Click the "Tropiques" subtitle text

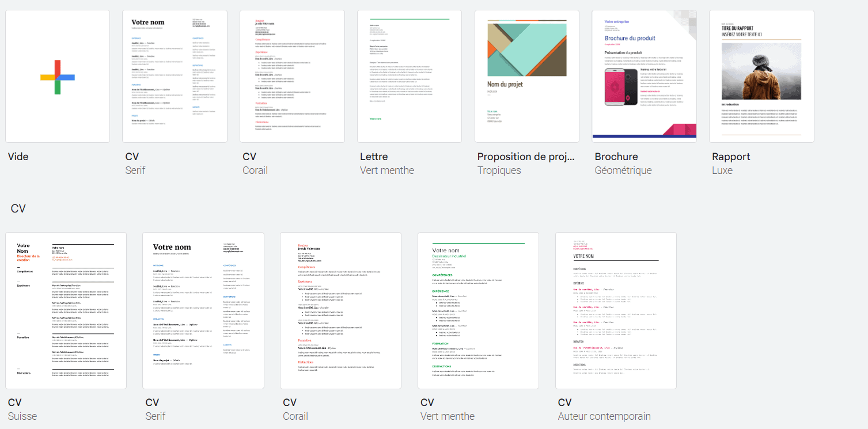pos(499,170)
